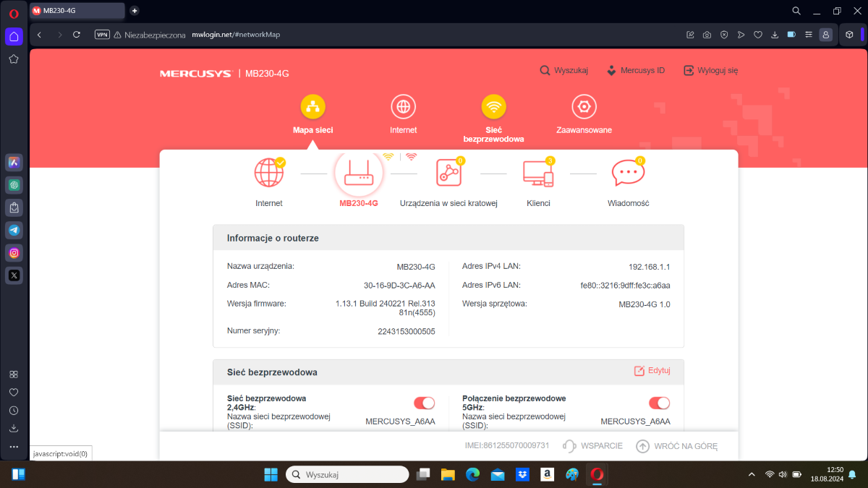Show hidden tray icons chevron

click(x=752, y=474)
